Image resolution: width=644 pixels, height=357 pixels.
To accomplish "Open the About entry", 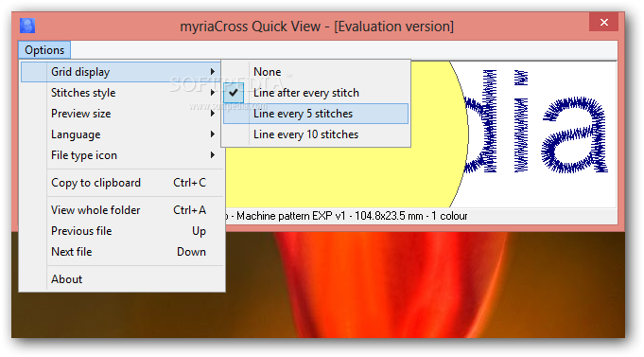I will click(x=121, y=279).
